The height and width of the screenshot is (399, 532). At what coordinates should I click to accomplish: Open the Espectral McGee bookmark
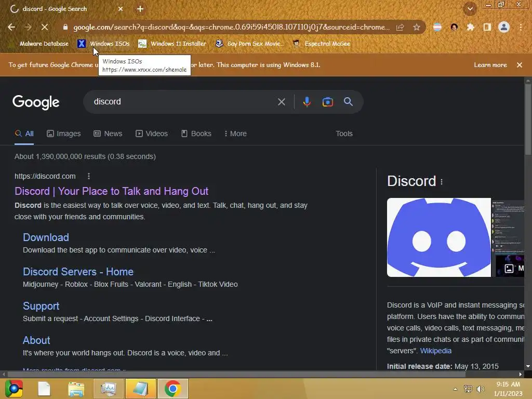tap(321, 44)
